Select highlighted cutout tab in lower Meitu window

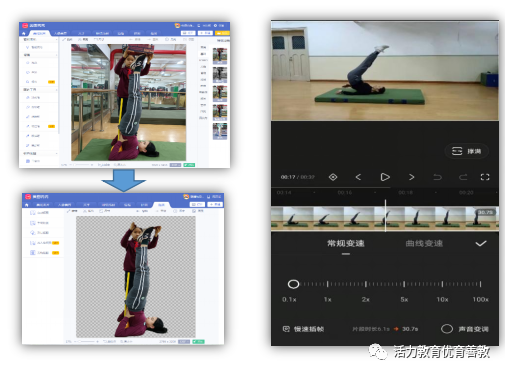161,204
